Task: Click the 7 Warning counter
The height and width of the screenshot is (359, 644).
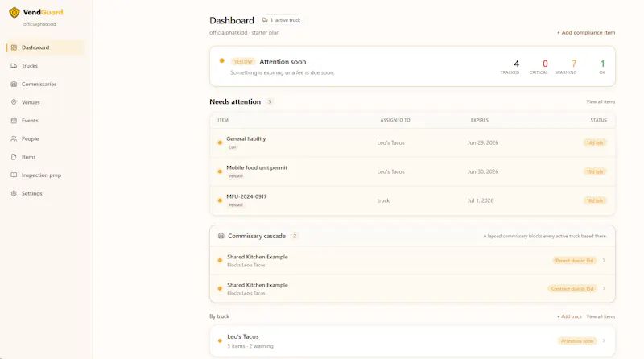Action: point(567,67)
